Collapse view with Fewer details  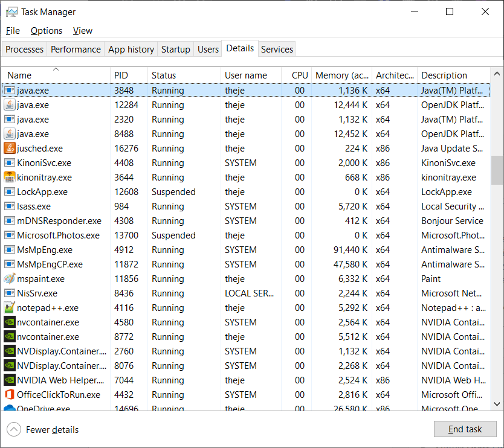(43, 430)
